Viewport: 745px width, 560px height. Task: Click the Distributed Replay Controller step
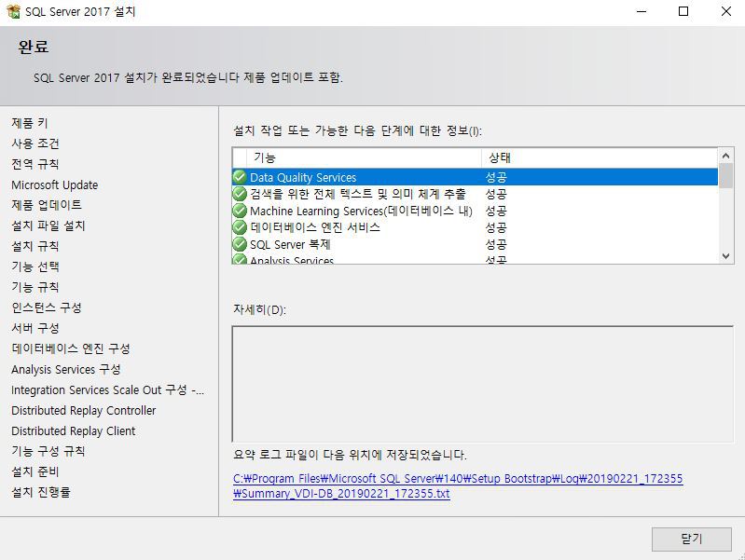(x=84, y=410)
